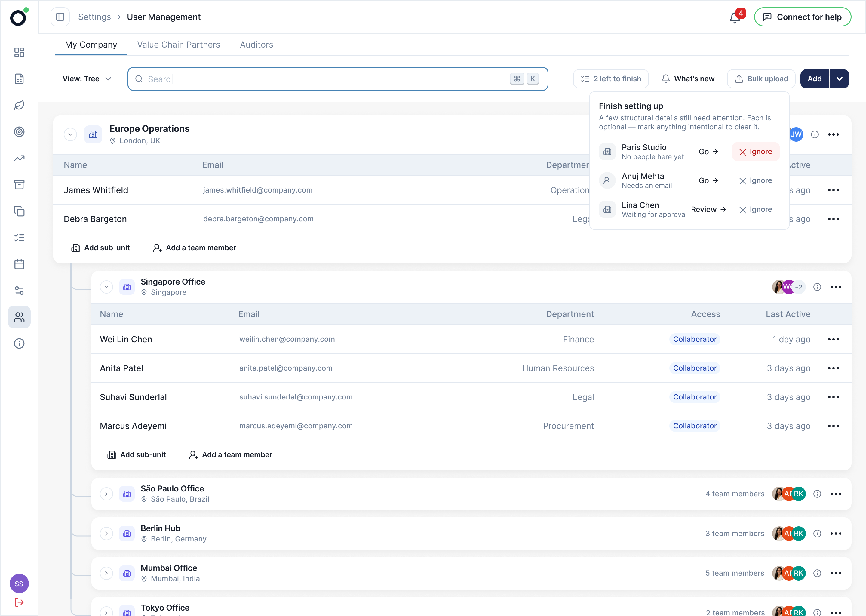Viewport: 866px width, 616px height.
Task: Click Add a team member under Europe Operations
Action: tap(195, 248)
